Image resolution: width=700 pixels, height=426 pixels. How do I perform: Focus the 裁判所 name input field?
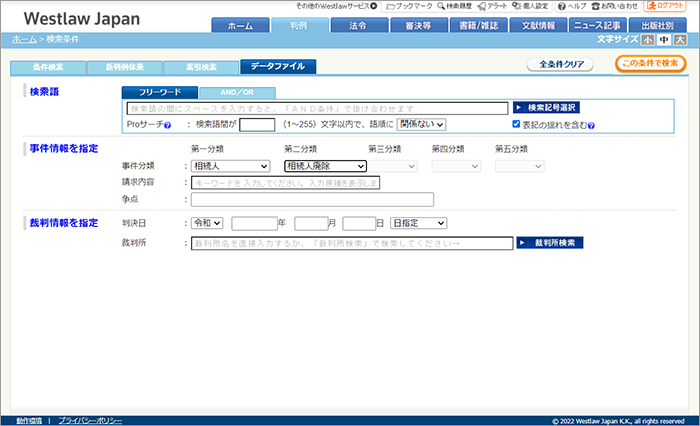pos(352,243)
